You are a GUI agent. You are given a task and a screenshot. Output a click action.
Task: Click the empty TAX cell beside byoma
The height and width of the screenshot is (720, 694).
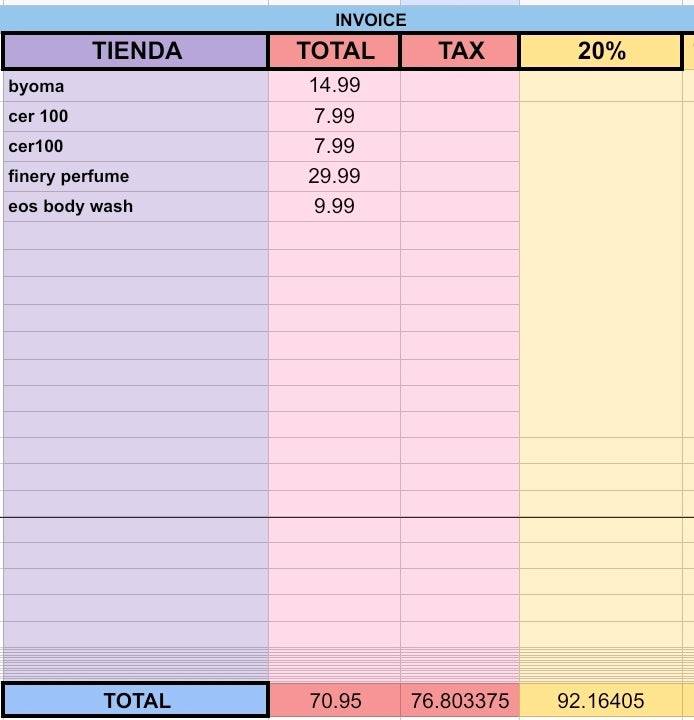pyautogui.click(x=460, y=86)
